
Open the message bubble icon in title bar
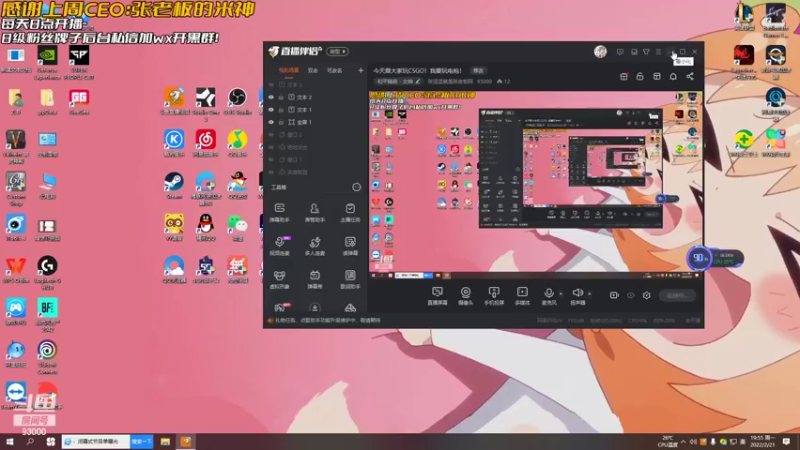620,52
